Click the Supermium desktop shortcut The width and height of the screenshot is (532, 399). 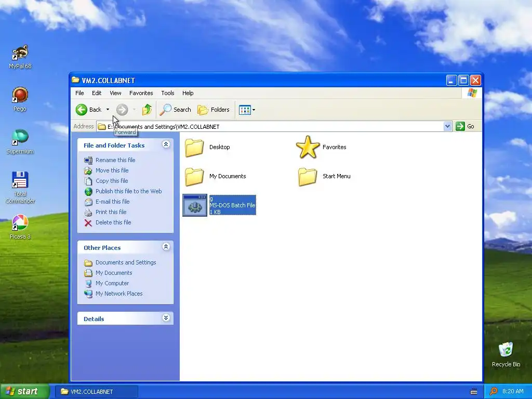point(20,142)
